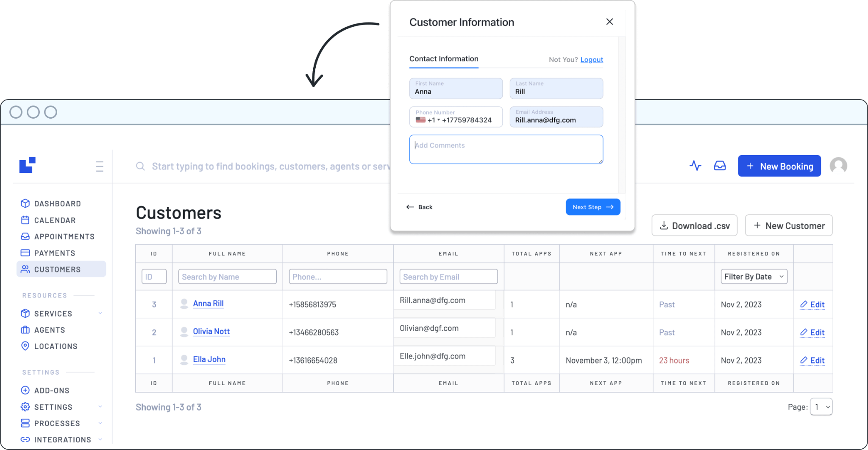Click phone +15856813975
The height and width of the screenshot is (450, 868).
[312, 304]
